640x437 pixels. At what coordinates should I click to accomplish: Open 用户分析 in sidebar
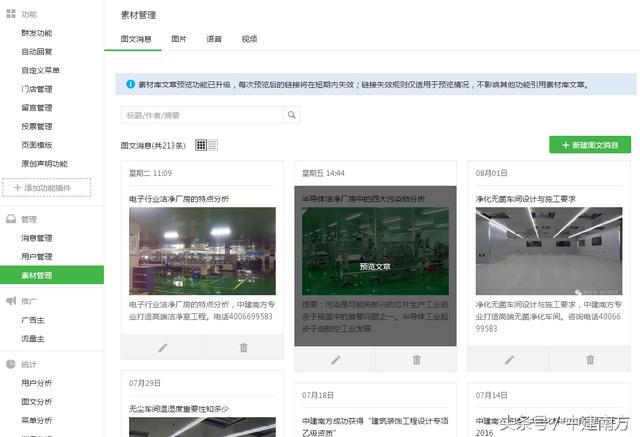tap(37, 383)
